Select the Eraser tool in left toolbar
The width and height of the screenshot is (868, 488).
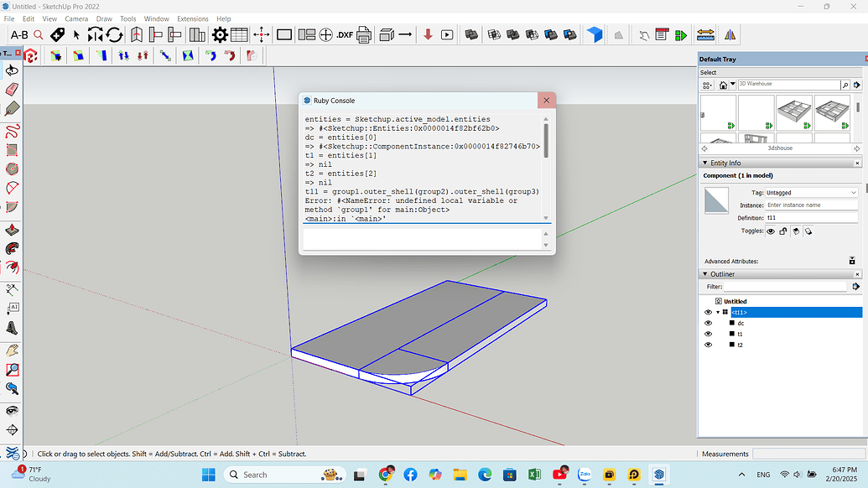coord(12,91)
